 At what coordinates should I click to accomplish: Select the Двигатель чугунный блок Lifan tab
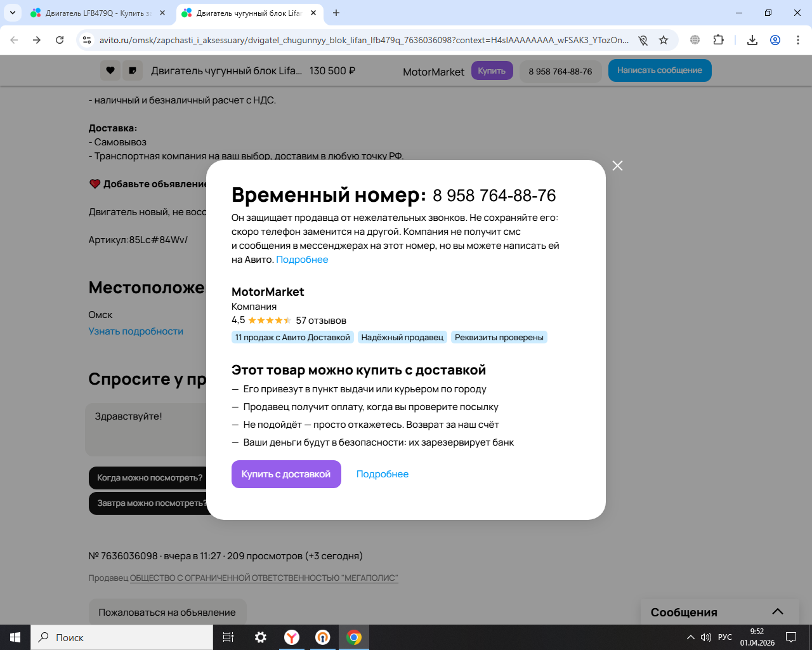(x=248, y=13)
